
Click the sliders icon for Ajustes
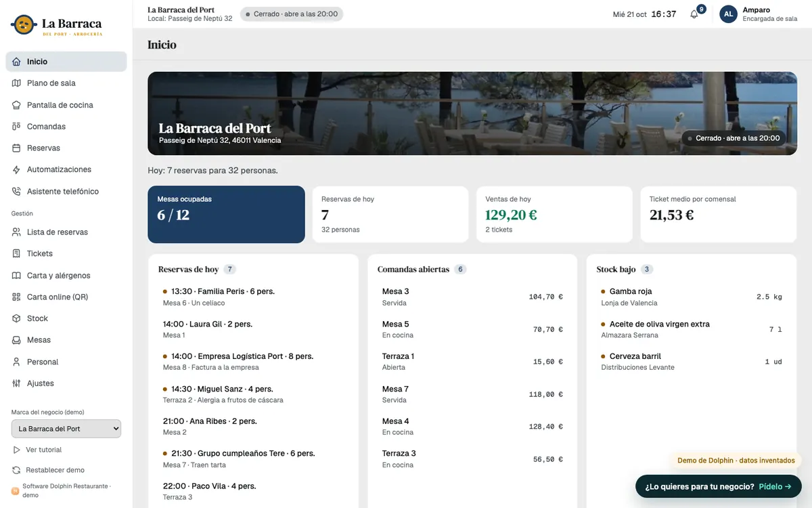[16, 383]
